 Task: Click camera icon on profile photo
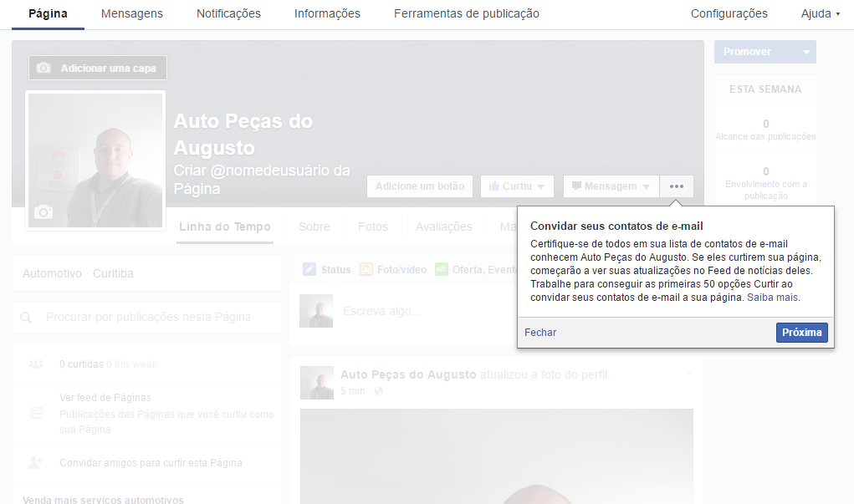[43, 211]
